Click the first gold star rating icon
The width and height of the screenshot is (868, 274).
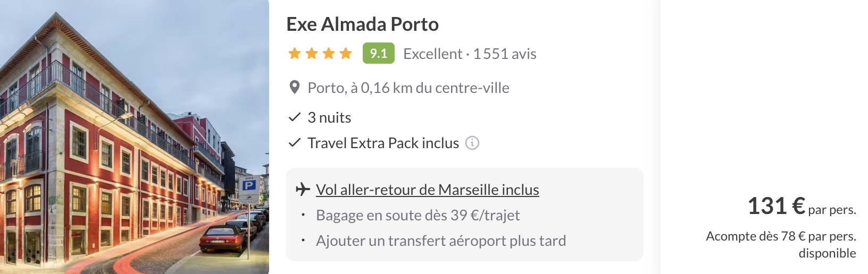coord(295,53)
